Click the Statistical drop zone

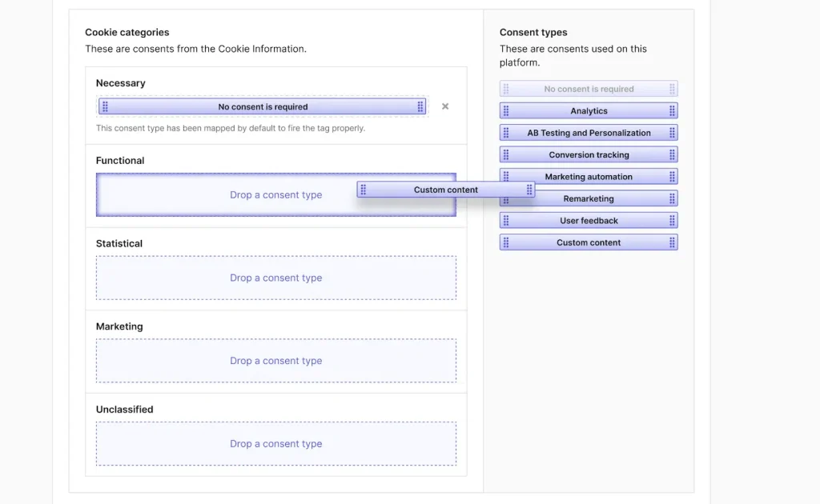(275, 278)
